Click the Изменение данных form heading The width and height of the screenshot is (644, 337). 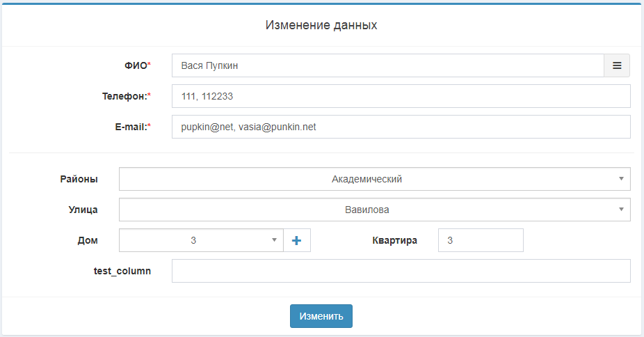pyautogui.click(x=321, y=25)
